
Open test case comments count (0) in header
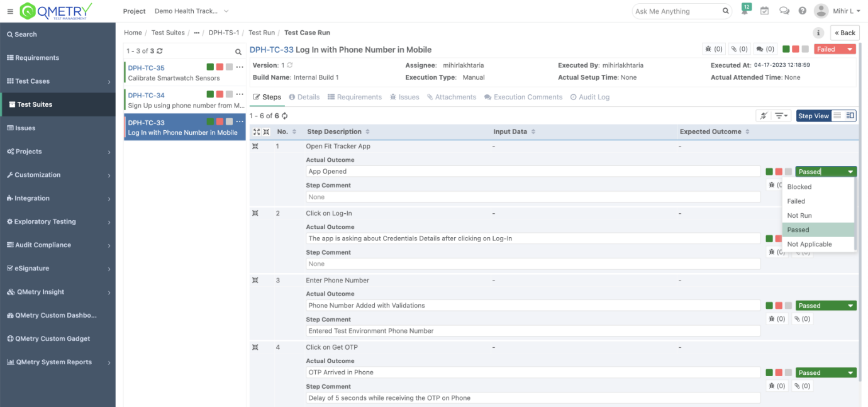click(x=765, y=49)
